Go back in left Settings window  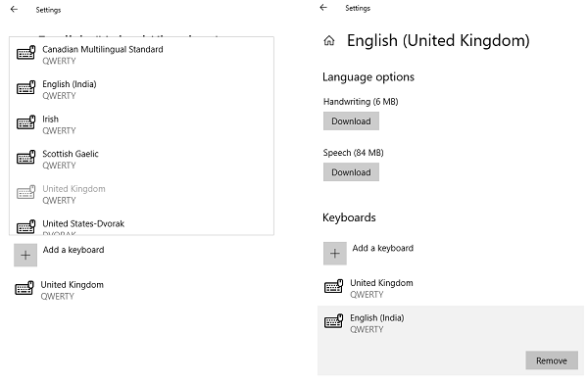[14, 10]
